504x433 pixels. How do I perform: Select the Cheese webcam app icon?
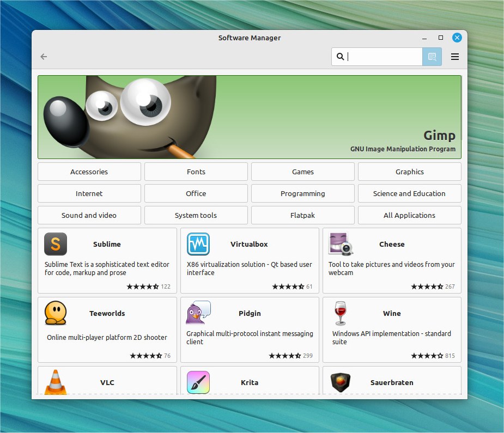[341, 244]
